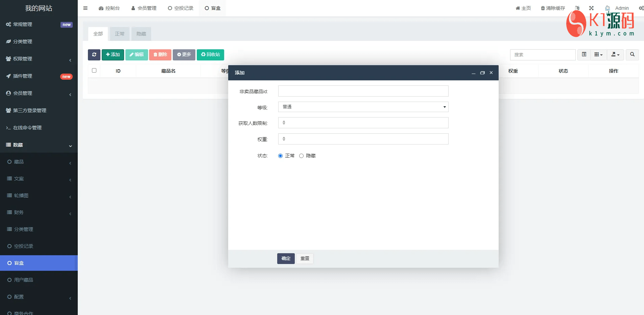The height and width of the screenshot is (315, 644).
Task: Expand the 会员管理 sidebar menu
Action: tap(39, 93)
